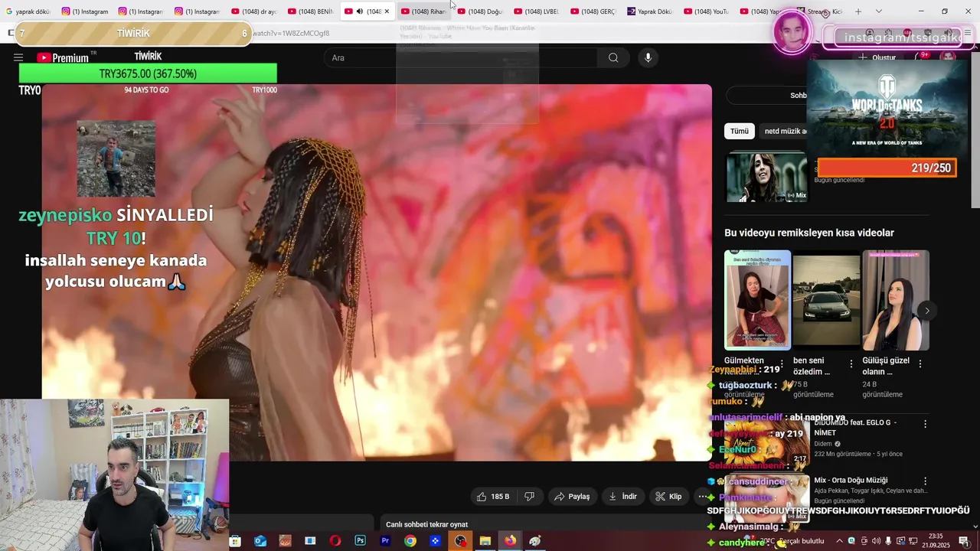Open Mix - Orta Doğu Müziği playlist
The width and height of the screenshot is (980, 551).
tap(851, 480)
